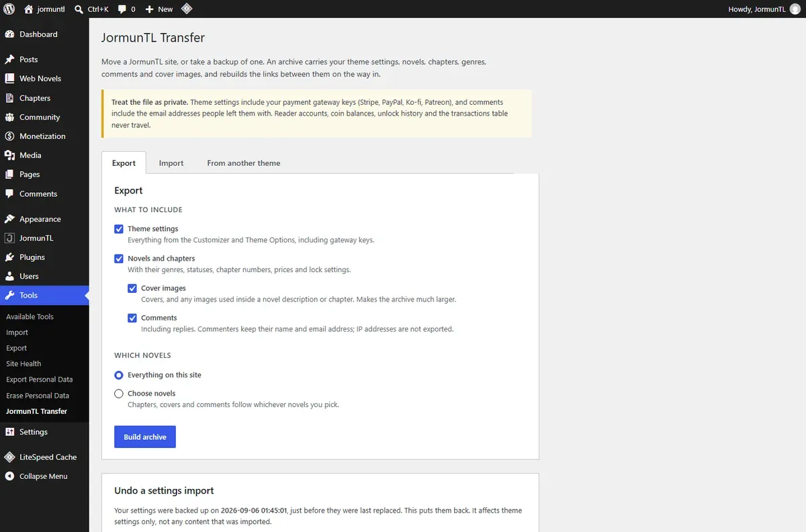806x532 pixels.
Task: Click the 'WHICH NOVELS' section label
Action: (x=142, y=355)
